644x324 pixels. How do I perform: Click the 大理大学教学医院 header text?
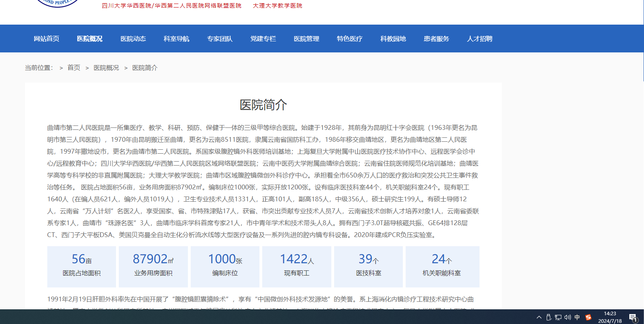pyautogui.click(x=278, y=6)
